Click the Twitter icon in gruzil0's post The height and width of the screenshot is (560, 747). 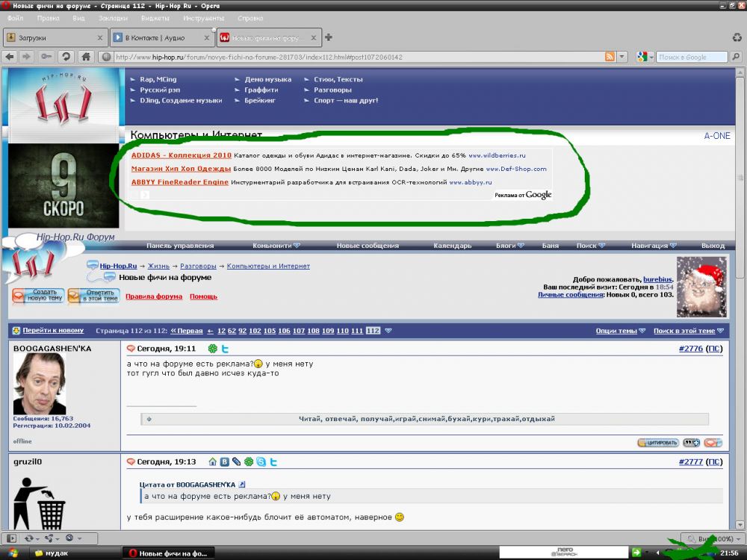point(273,461)
